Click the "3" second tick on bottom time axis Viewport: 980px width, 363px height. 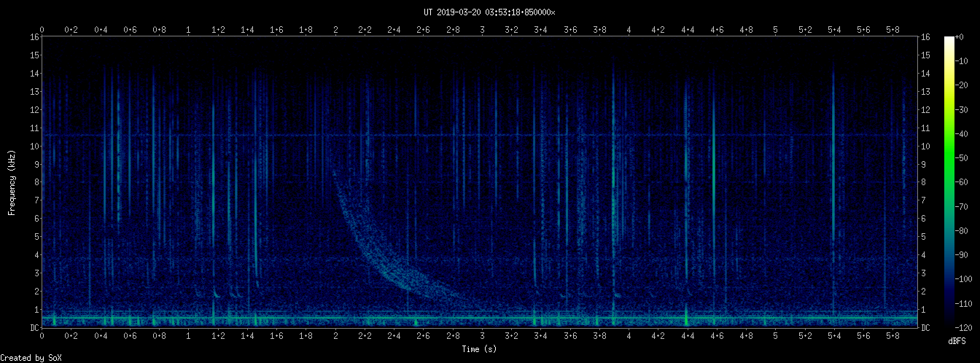[482, 337]
